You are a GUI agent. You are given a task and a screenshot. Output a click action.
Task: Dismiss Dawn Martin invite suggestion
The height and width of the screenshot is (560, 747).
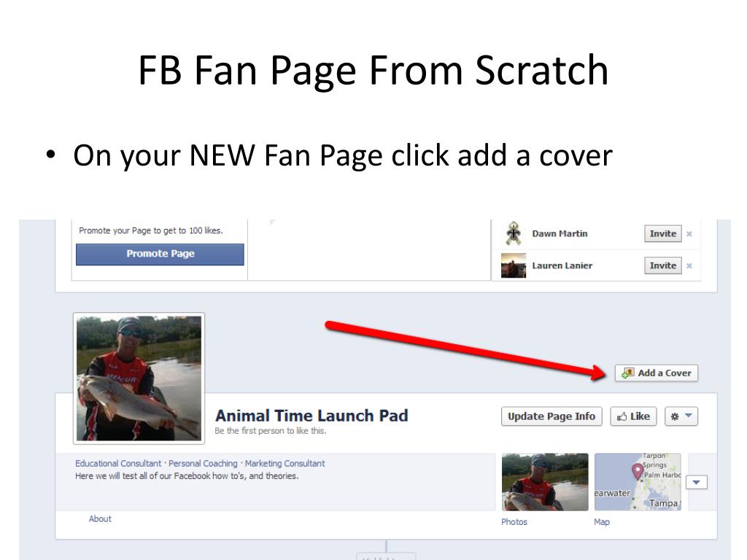689,234
